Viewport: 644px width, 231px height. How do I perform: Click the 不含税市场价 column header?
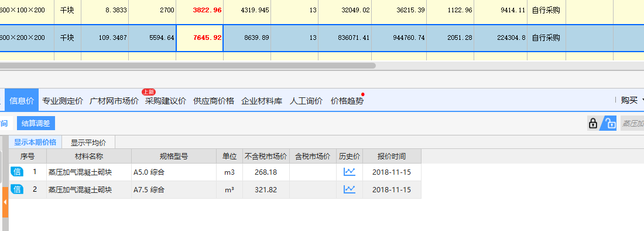[x=266, y=156]
